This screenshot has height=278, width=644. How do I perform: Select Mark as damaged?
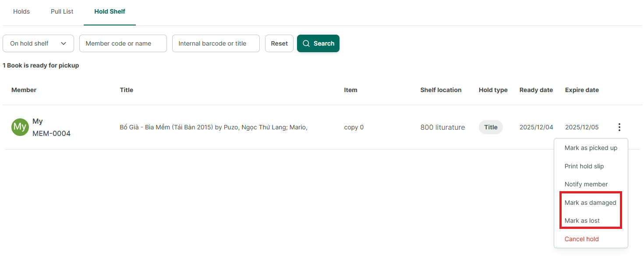[x=591, y=203]
